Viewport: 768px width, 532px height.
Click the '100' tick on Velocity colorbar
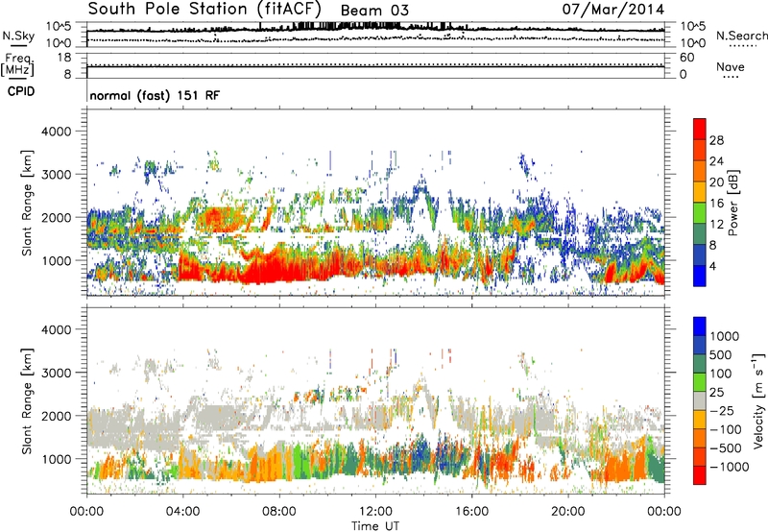point(720,374)
